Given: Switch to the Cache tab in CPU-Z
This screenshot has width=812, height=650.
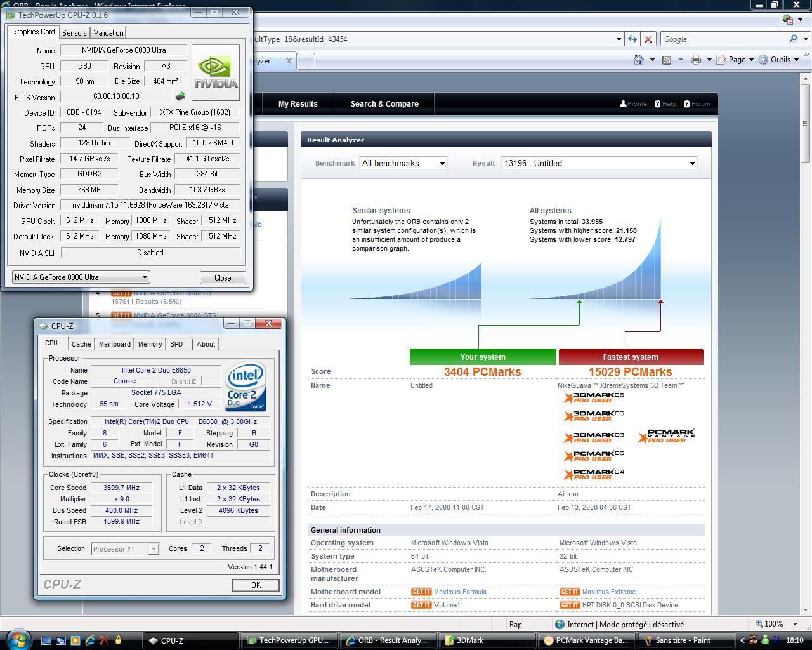Looking at the screenshot, I should 81,344.
